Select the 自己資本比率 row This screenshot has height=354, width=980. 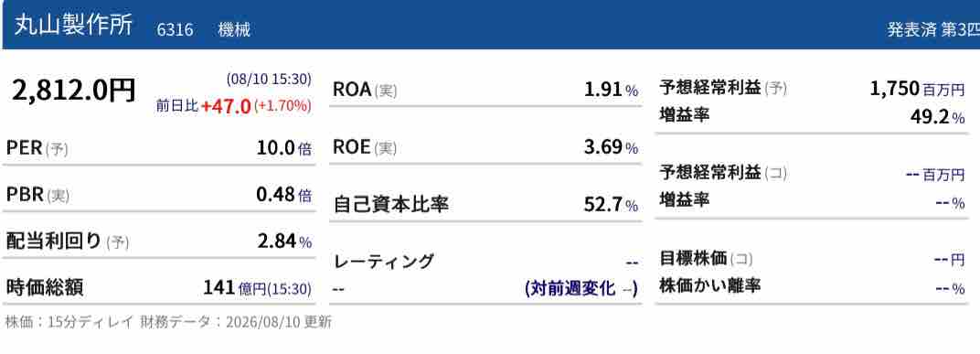(485, 205)
